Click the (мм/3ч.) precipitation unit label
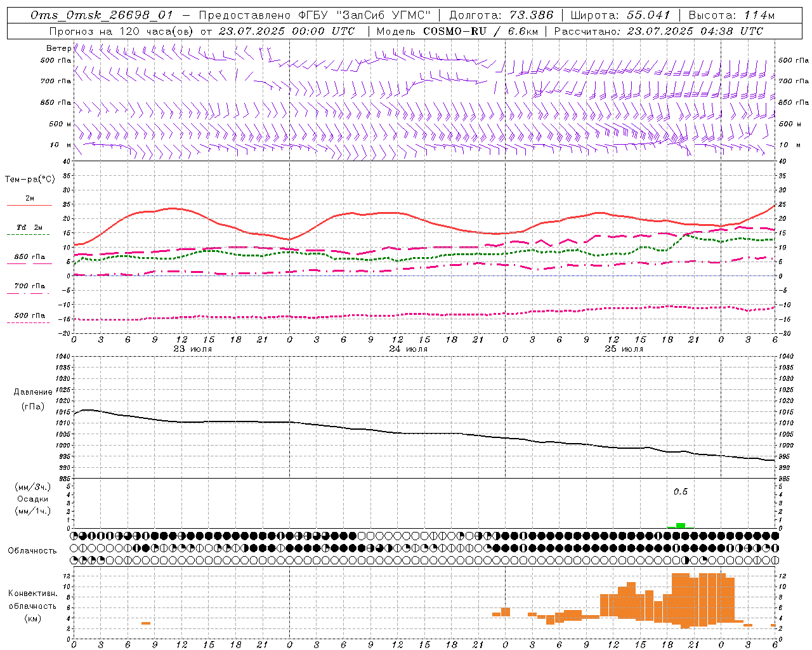The image size is (812, 650). pyautogui.click(x=33, y=487)
